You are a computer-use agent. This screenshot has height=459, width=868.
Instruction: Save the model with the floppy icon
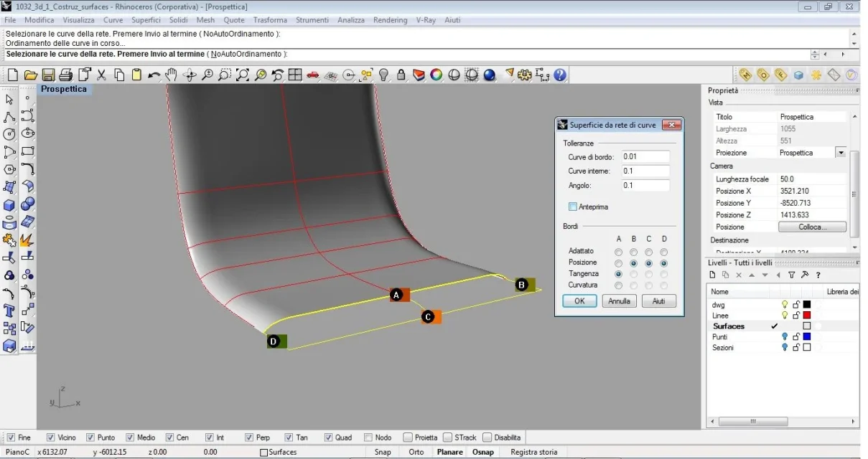(48, 75)
